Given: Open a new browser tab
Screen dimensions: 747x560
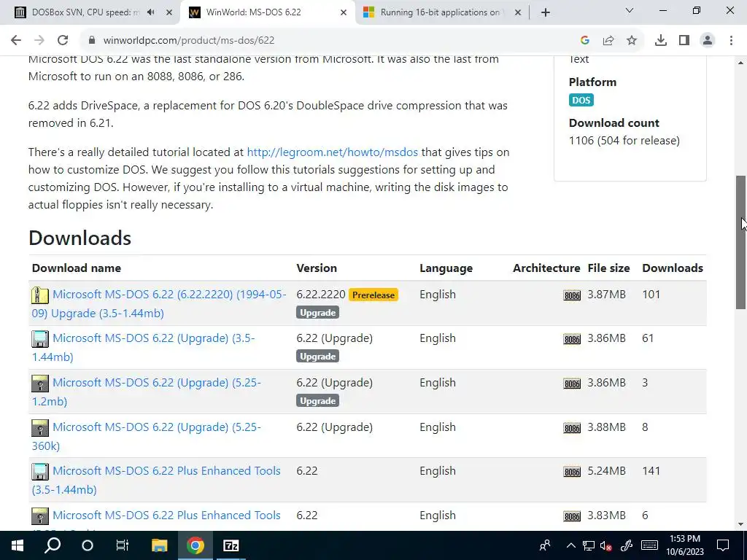Looking at the screenshot, I should click(x=546, y=12).
